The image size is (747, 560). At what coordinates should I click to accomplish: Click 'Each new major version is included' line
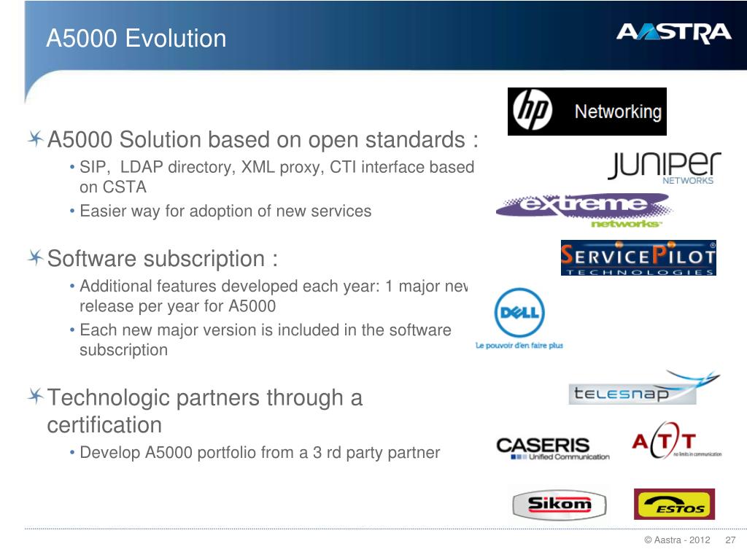click(x=266, y=330)
